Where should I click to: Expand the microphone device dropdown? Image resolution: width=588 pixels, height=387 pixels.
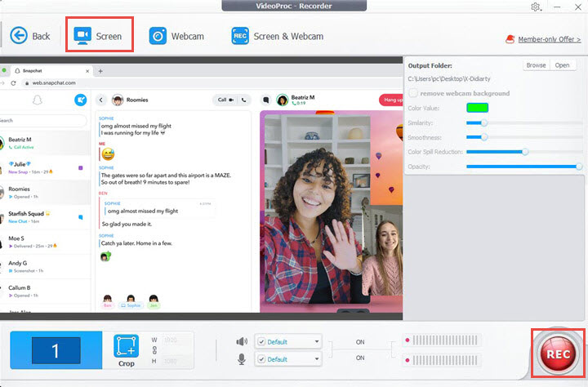click(x=317, y=359)
